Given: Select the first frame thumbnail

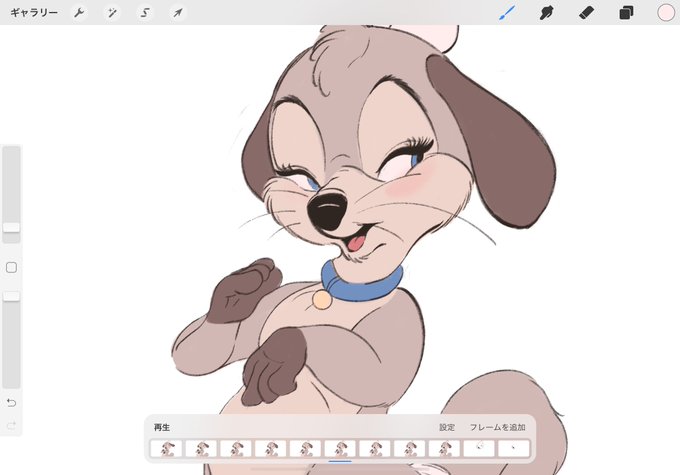Looking at the screenshot, I should tap(166, 449).
